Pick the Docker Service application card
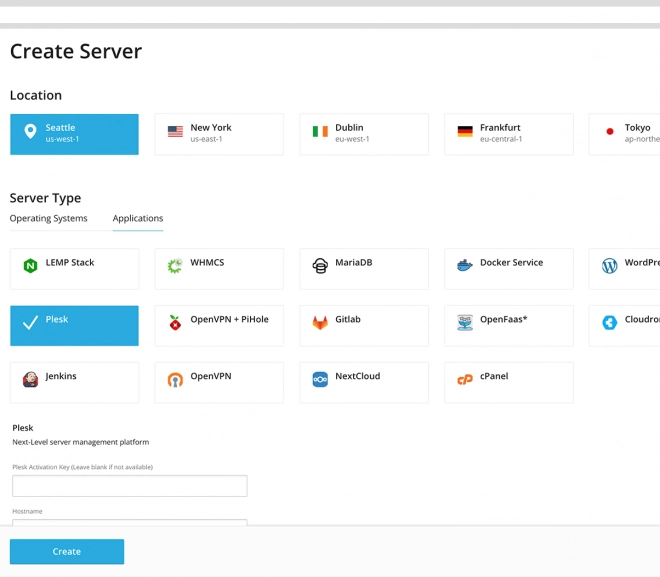Screen dimensions: 660x577 (x=509, y=269)
